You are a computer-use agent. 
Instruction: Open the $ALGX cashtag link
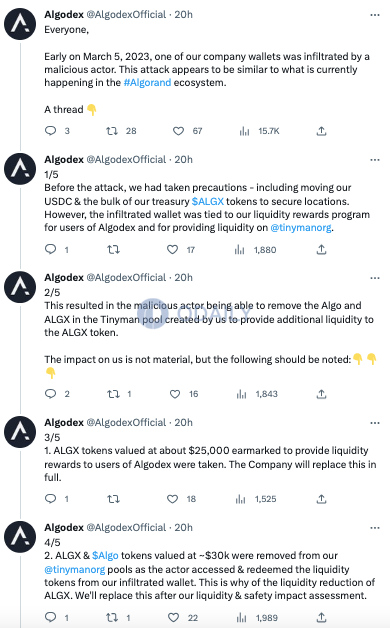tap(207, 201)
